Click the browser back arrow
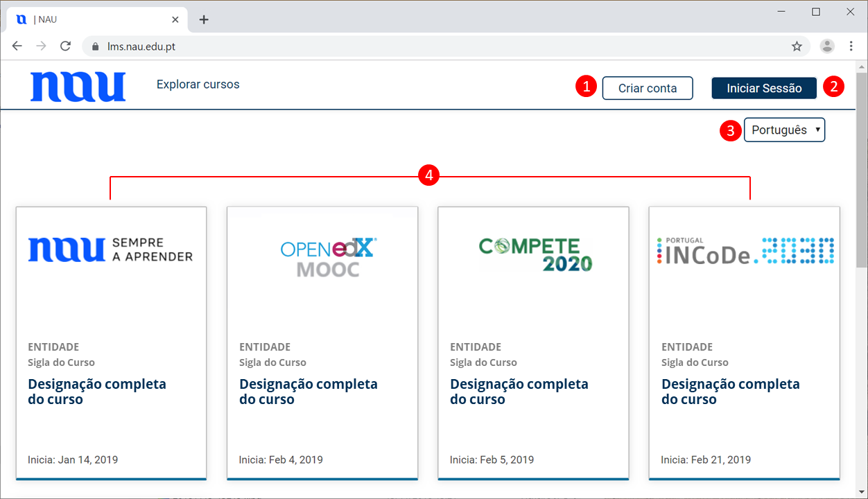 point(17,46)
